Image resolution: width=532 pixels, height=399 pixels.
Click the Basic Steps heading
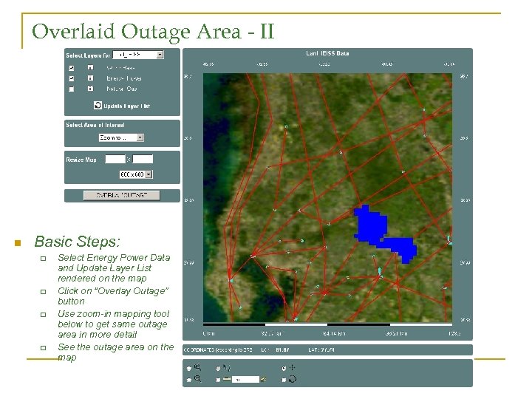(77, 242)
